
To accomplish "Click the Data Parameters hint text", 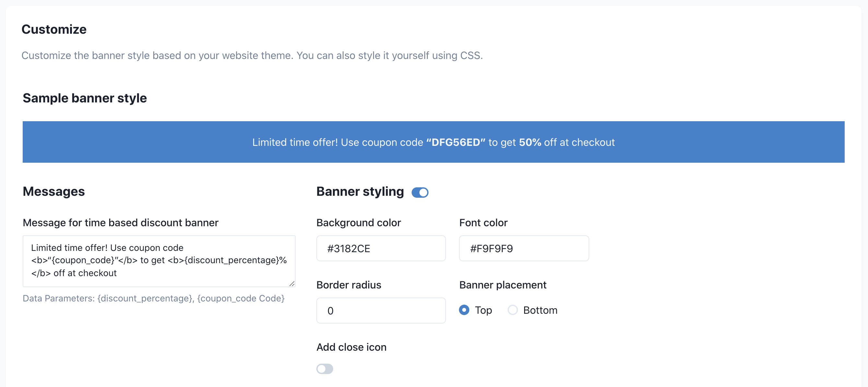I will click(154, 299).
